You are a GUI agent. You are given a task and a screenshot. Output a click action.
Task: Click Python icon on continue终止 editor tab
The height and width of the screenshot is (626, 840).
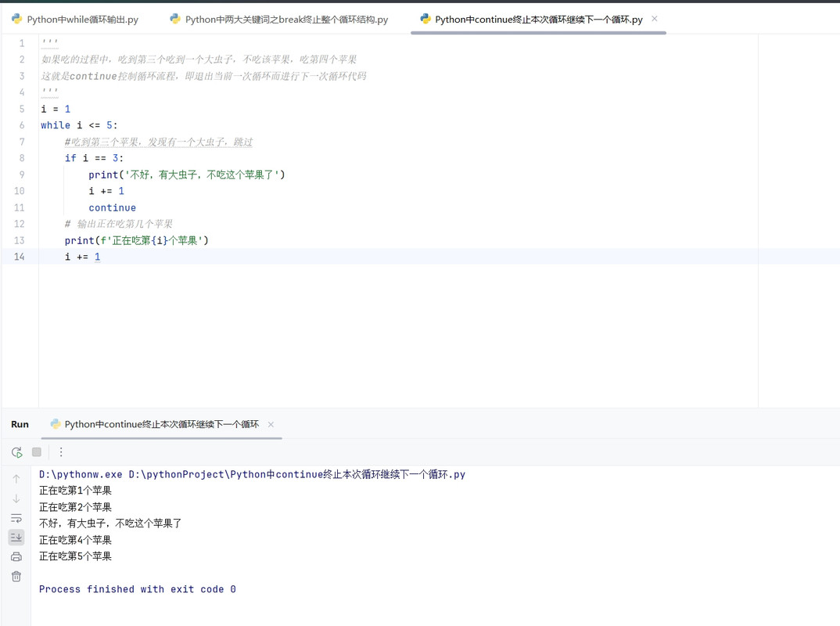pos(425,19)
